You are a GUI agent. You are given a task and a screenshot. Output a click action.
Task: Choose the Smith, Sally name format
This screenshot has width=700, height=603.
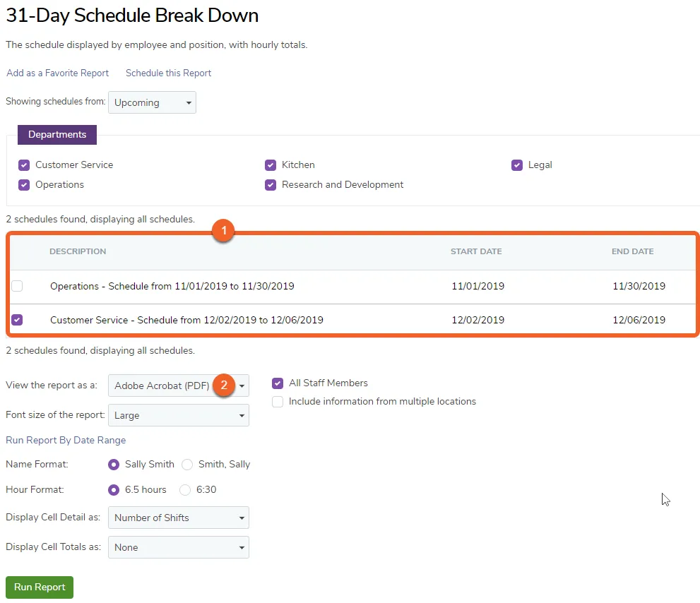[x=187, y=465]
